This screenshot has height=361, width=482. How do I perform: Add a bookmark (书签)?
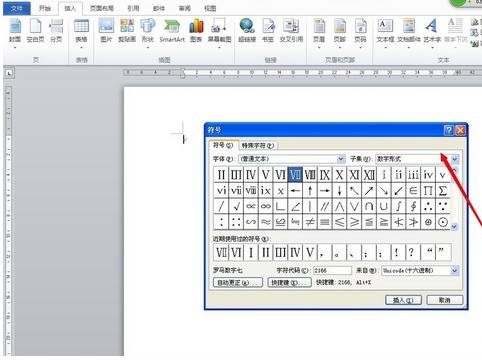pyautogui.click(x=268, y=32)
